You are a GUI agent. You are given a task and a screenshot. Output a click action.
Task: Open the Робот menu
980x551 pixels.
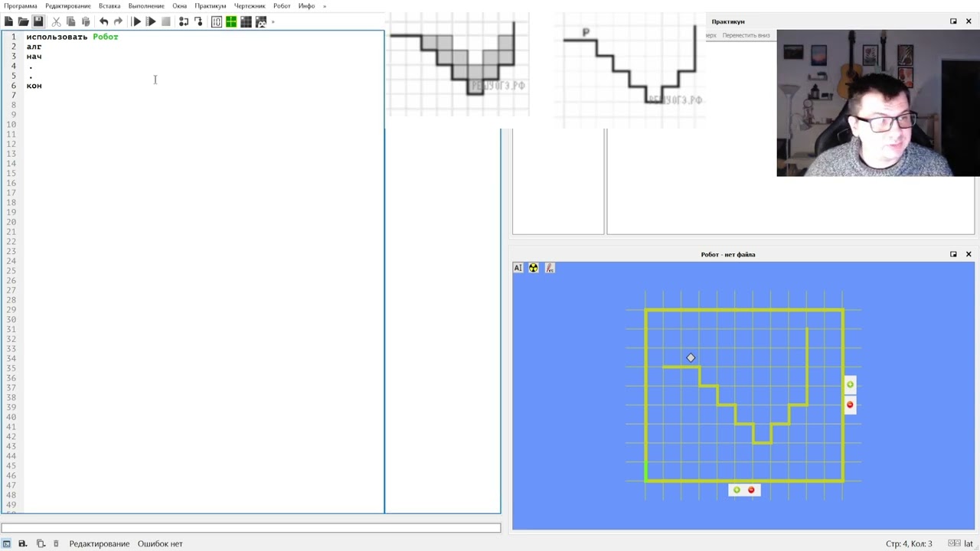282,6
